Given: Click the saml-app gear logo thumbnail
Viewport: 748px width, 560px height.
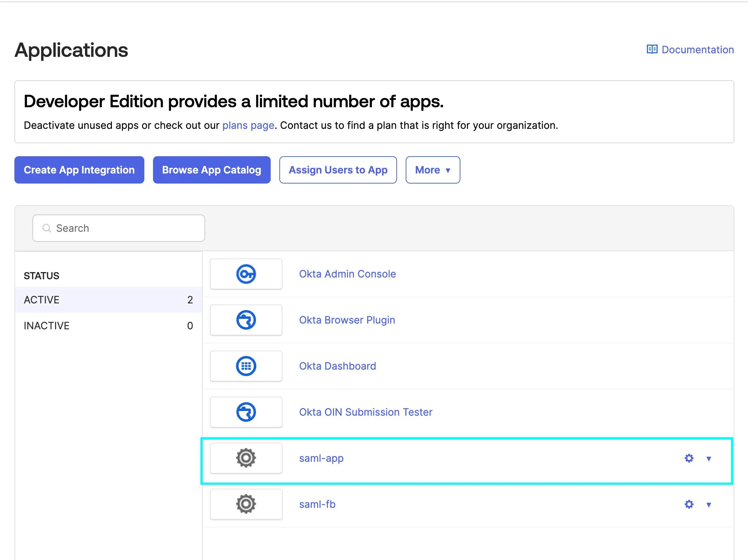Looking at the screenshot, I should (x=246, y=458).
